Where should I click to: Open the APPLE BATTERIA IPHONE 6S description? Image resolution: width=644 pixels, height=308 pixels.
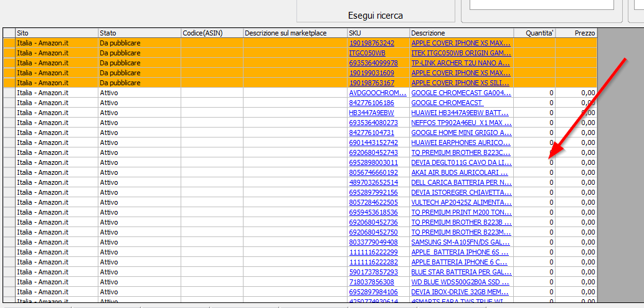tap(462, 252)
